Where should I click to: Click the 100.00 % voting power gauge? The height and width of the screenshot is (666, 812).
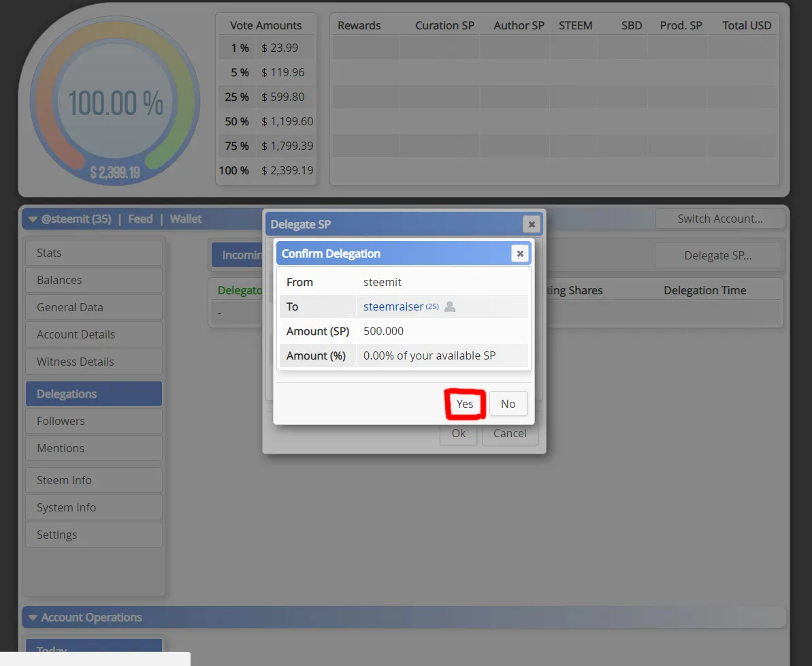(115, 101)
